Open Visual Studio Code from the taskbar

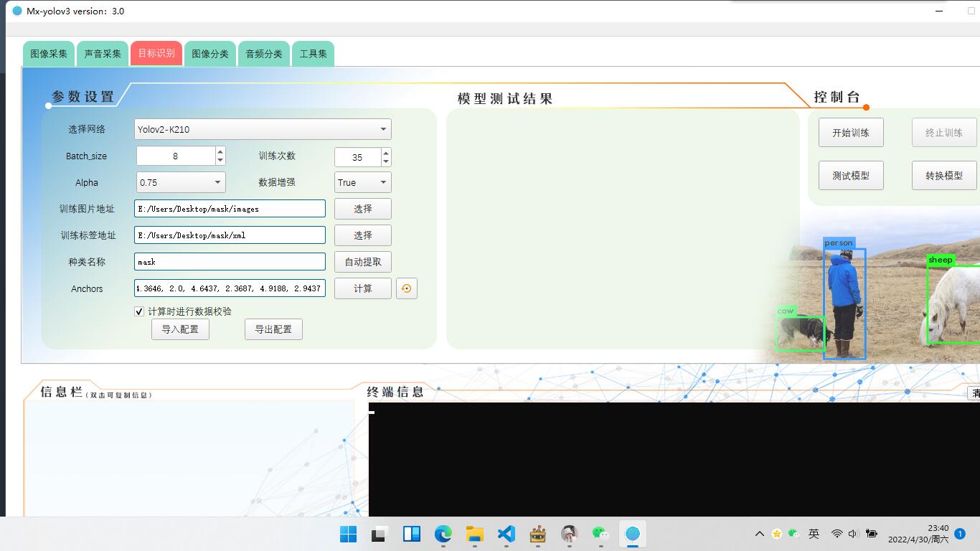click(x=506, y=534)
